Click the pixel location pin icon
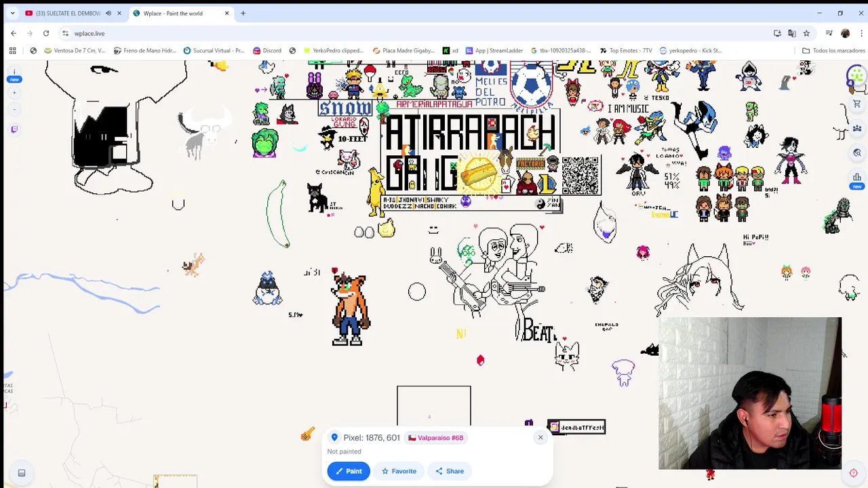Image resolution: width=868 pixels, height=488 pixels. pyautogui.click(x=334, y=438)
